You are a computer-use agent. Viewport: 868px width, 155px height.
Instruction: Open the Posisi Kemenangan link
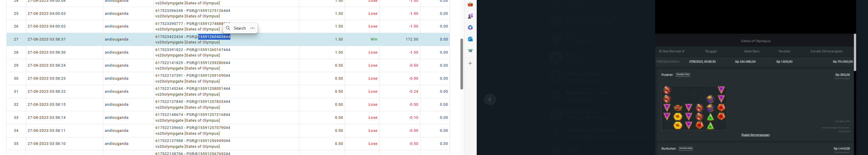pyautogui.click(x=756, y=135)
